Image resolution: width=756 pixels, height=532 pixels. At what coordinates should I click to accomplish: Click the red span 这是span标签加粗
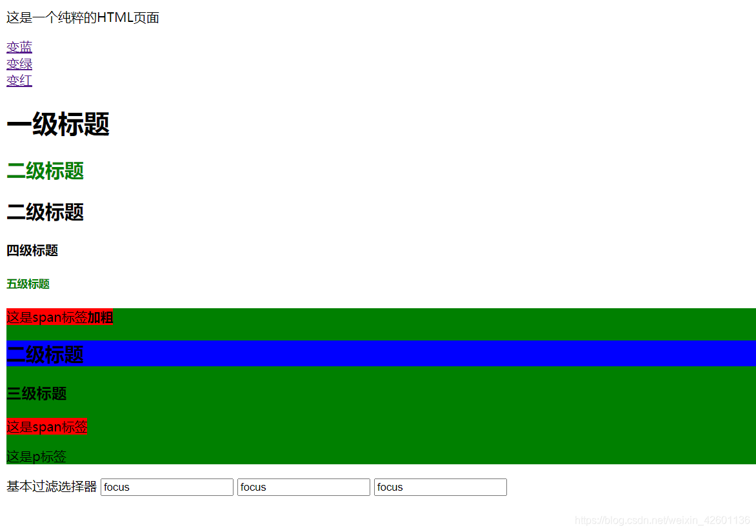[x=59, y=317]
